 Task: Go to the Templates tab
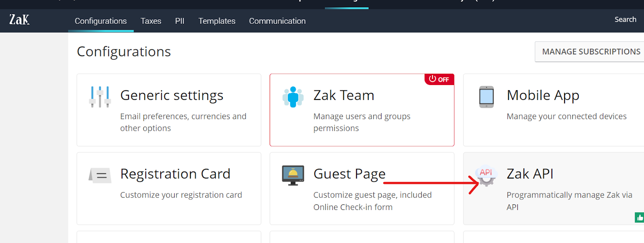click(x=217, y=21)
